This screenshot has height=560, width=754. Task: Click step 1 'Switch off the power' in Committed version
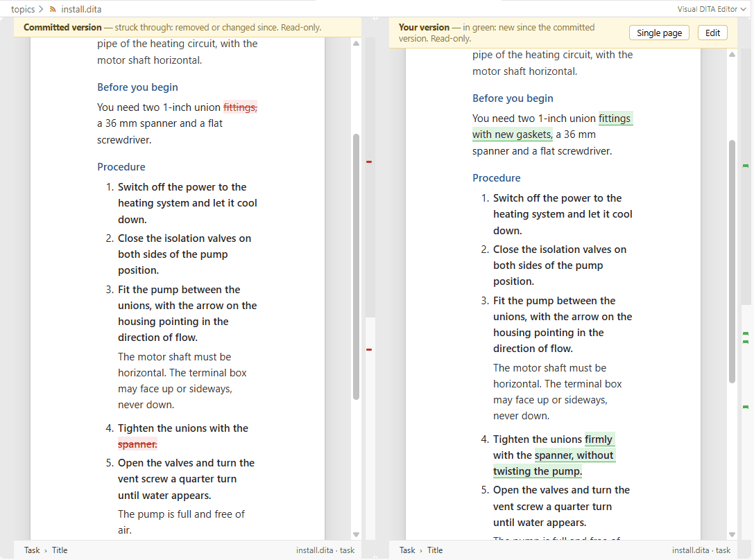coord(187,203)
